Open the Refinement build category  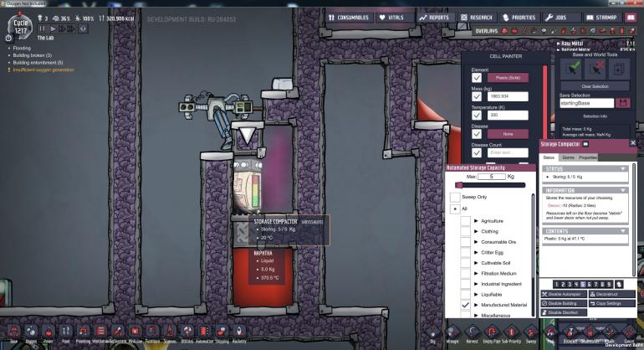[118, 332]
